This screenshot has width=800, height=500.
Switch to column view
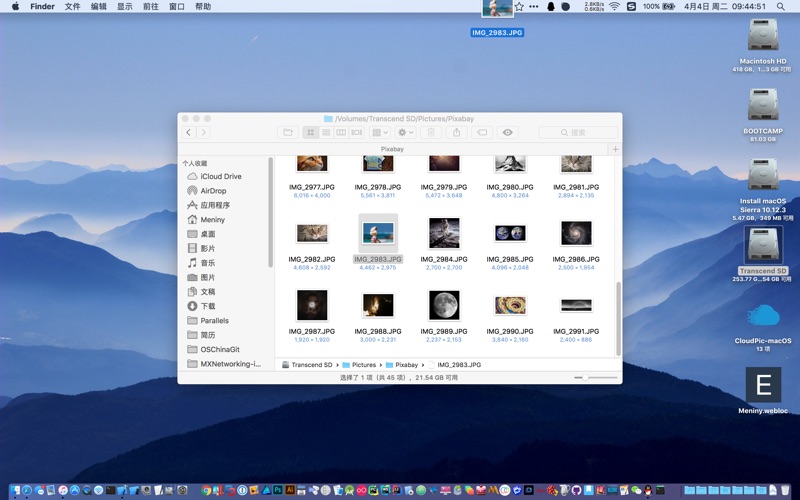click(341, 133)
